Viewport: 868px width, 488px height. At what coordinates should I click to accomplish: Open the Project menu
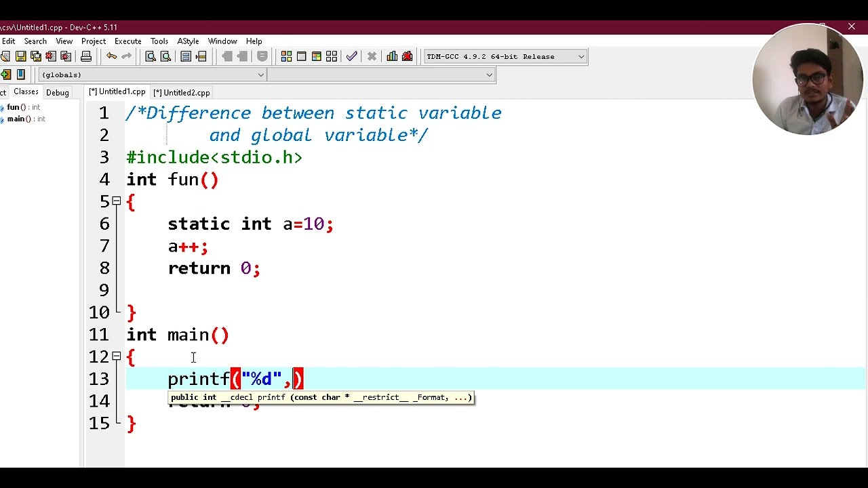click(94, 41)
